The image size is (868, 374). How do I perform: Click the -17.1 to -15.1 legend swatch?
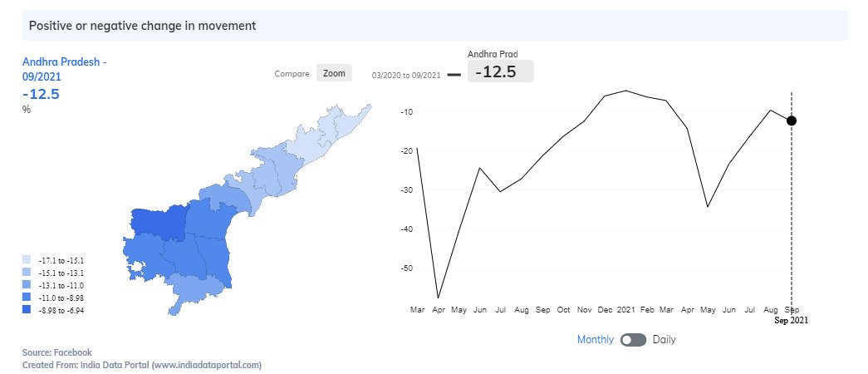pyautogui.click(x=27, y=260)
